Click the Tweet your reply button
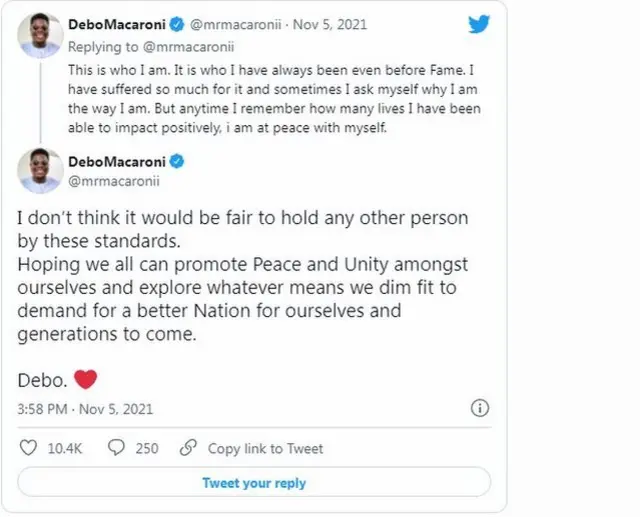Viewport: 640px width, 517px height. click(254, 482)
